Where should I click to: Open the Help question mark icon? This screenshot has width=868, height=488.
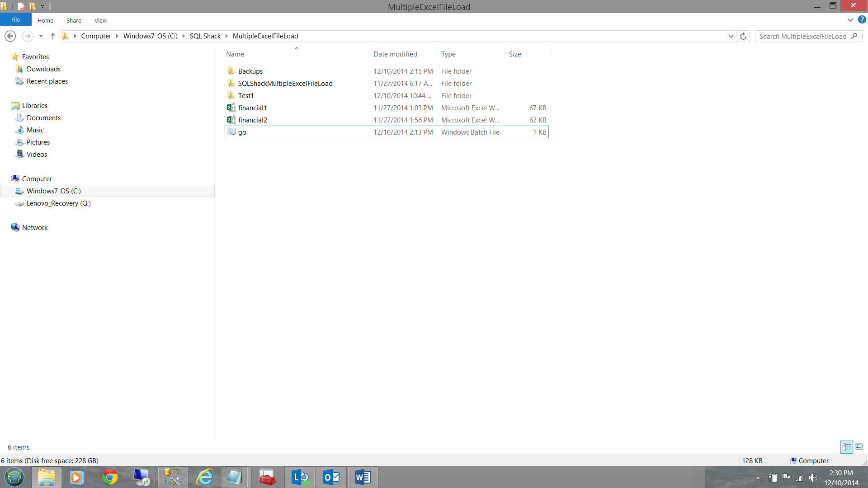point(862,20)
